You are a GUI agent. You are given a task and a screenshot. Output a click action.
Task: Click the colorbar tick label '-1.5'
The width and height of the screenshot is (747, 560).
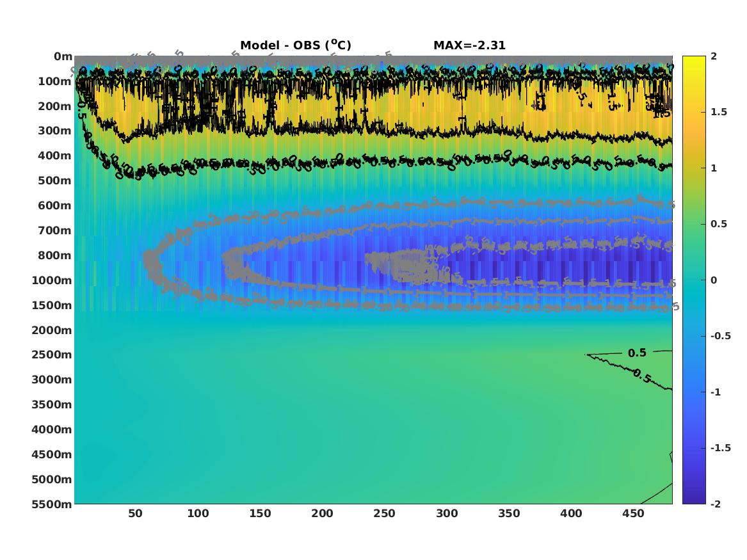point(720,448)
